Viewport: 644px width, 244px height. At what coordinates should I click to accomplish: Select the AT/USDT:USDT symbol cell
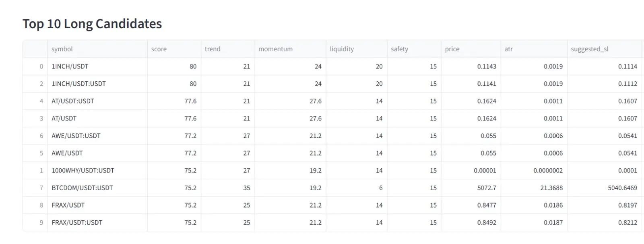click(97, 101)
